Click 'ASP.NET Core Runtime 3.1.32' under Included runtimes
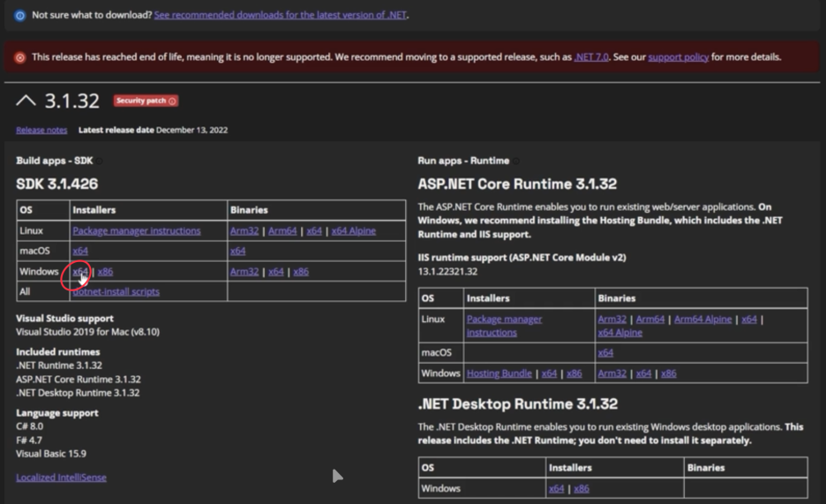 click(x=79, y=380)
